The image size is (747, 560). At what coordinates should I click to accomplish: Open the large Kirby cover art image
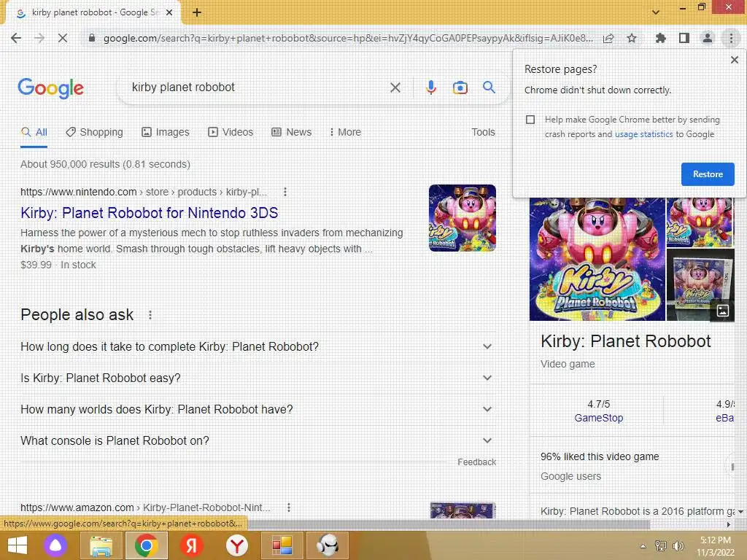point(597,259)
